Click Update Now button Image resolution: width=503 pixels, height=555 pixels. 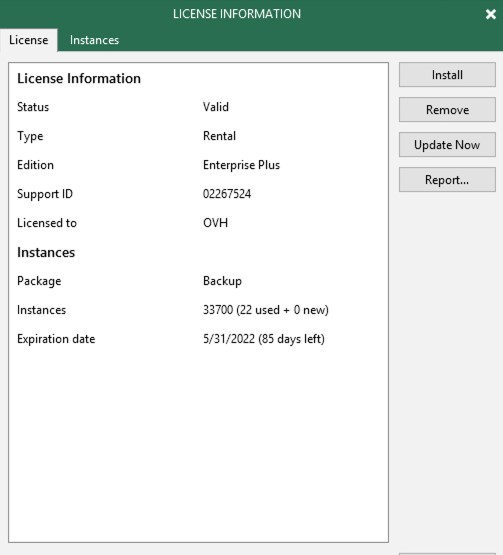point(447,145)
